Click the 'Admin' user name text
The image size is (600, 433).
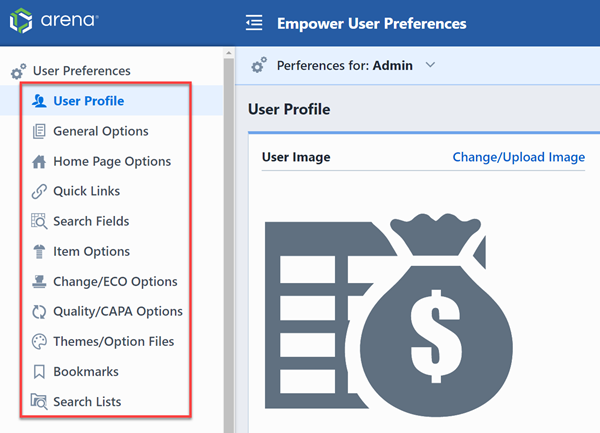393,65
